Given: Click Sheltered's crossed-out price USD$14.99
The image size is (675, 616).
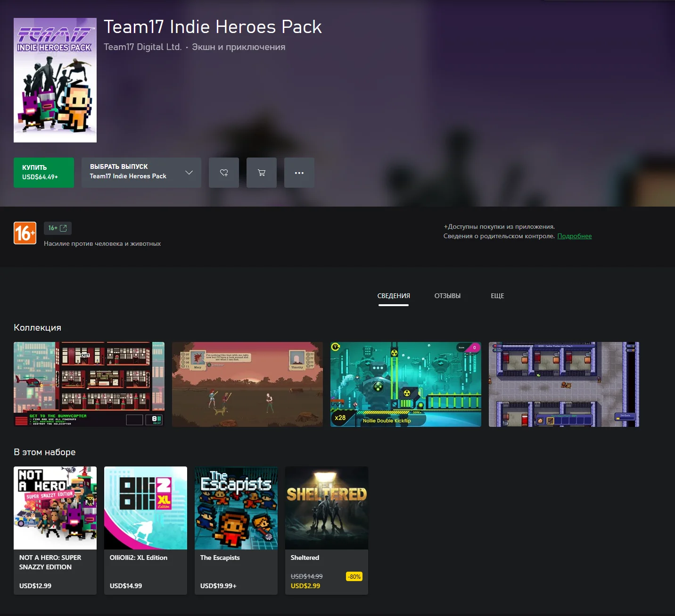Looking at the screenshot, I should point(307,576).
